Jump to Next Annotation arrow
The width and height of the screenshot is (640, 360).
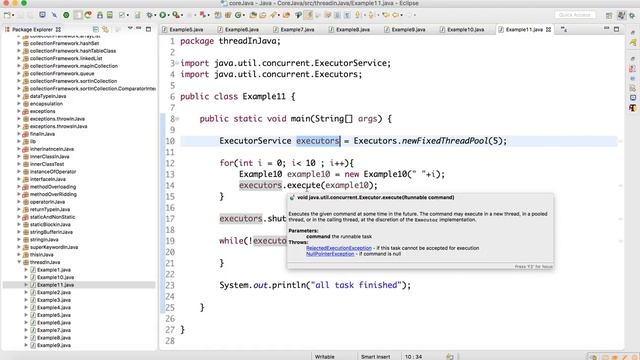(x=358, y=15)
